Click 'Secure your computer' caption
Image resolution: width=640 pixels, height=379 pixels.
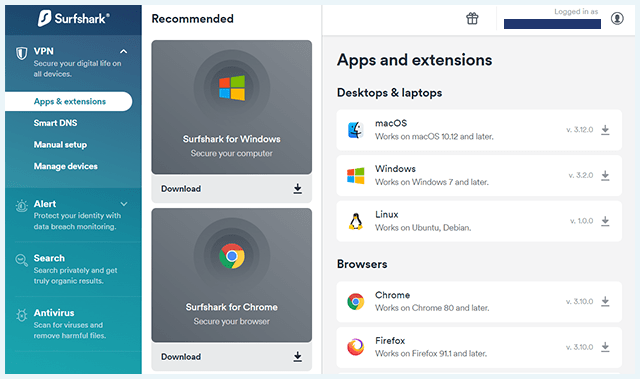[x=231, y=153]
